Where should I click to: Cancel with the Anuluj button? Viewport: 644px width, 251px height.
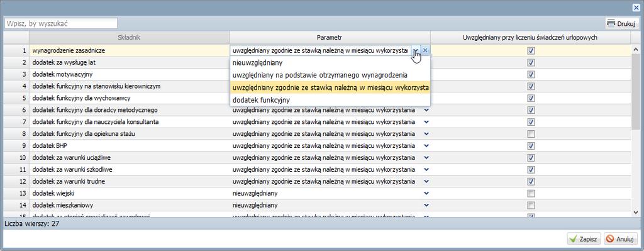click(x=621, y=238)
